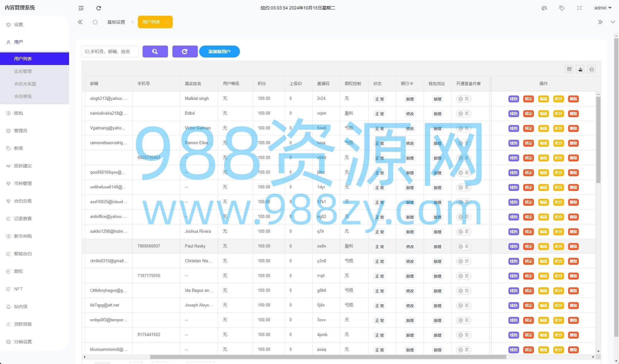Open the theme palette icon in the header
619x364 pixels.
click(x=544, y=8)
